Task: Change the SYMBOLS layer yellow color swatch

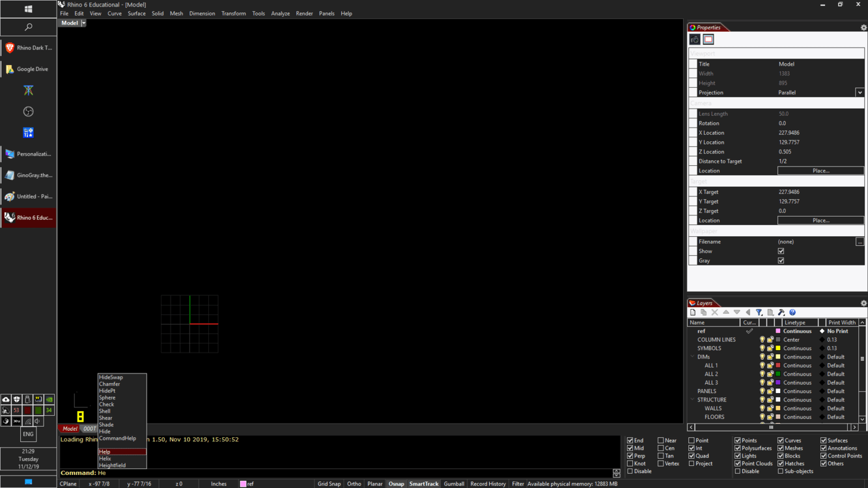Action: pos(777,348)
